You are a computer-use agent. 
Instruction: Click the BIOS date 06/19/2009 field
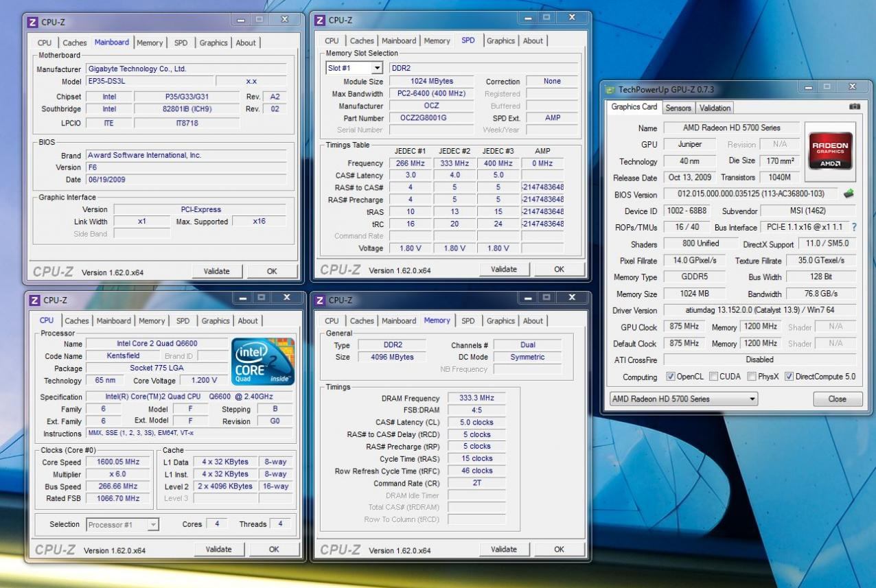click(x=186, y=180)
